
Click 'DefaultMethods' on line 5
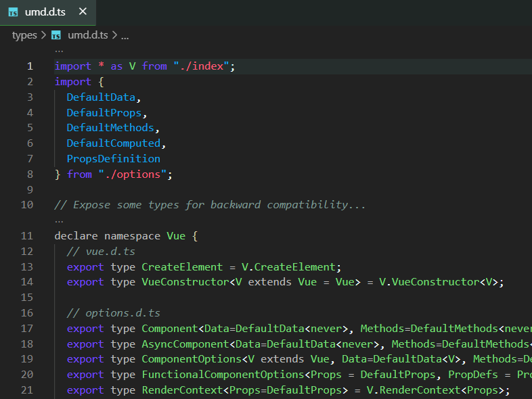click(110, 128)
